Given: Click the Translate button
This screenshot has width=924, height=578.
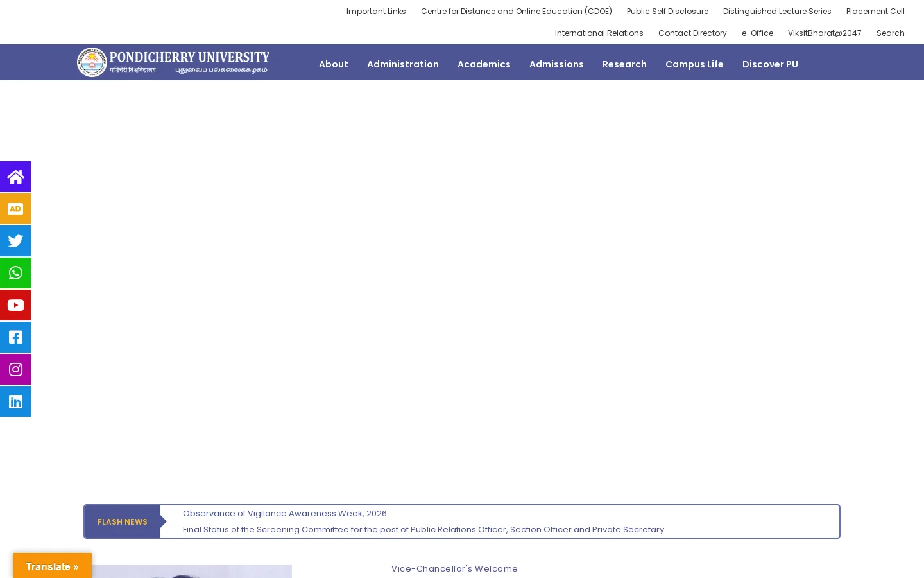Looking at the screenshot, I should (52, 566).
